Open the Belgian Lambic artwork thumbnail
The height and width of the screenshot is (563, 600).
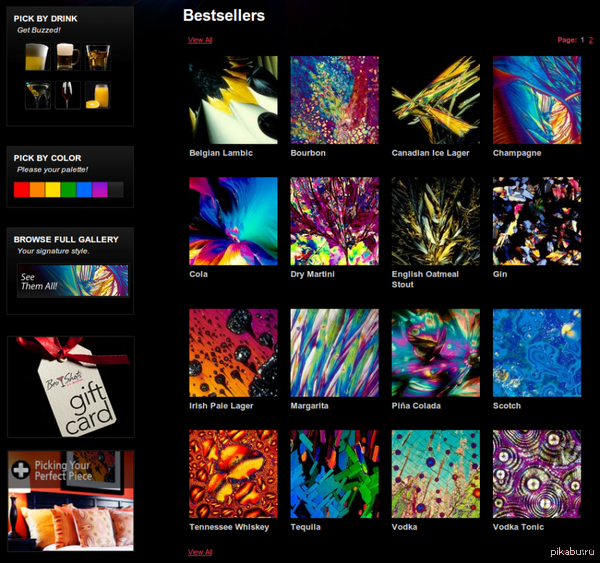[x=233, y=100]
